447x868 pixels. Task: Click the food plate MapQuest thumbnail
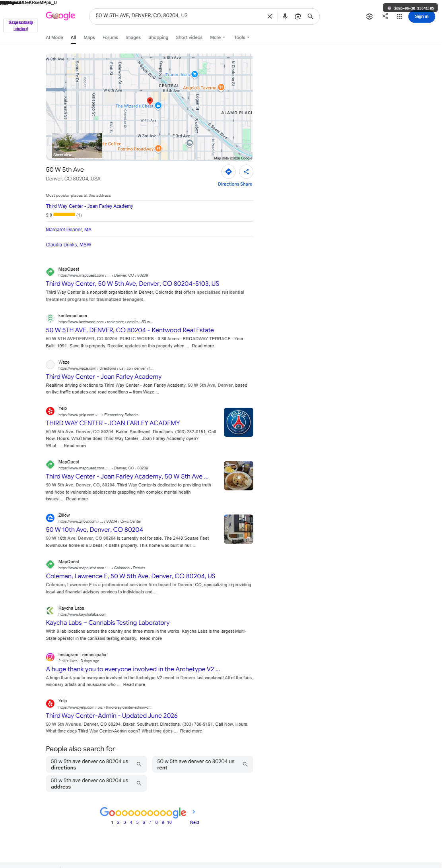tap(239, 476)
